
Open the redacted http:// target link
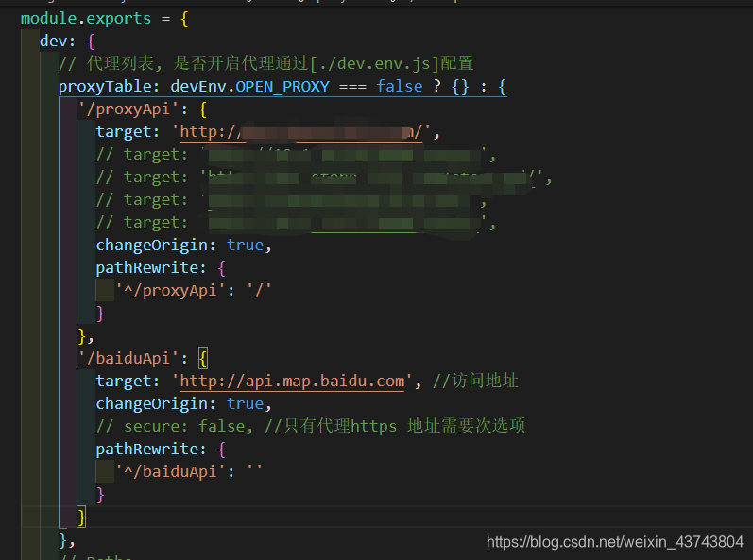click(301, 132)
